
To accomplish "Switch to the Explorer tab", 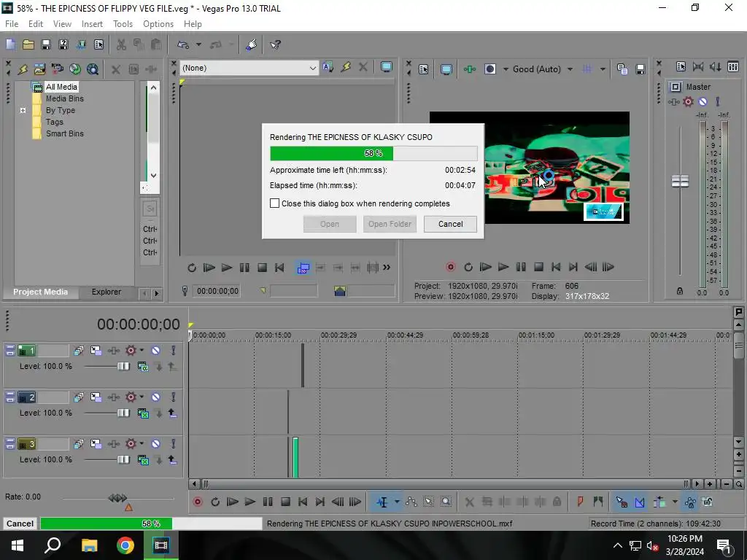I will pyautogui.click(x=107, y=292).
